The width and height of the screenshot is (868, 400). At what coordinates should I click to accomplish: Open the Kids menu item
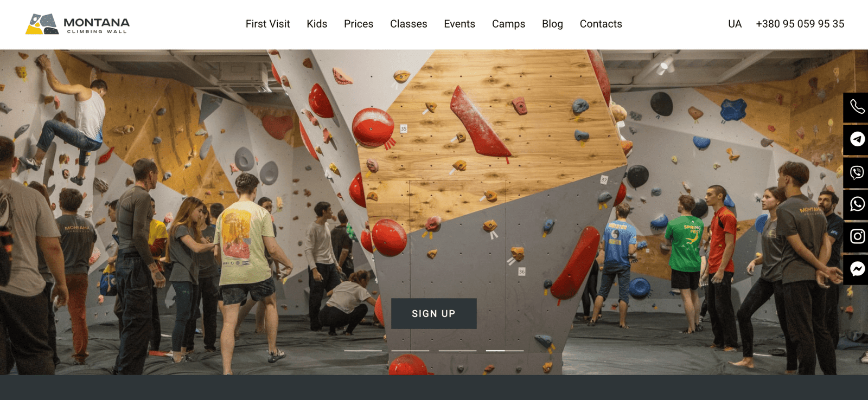[x=317, y=24]
